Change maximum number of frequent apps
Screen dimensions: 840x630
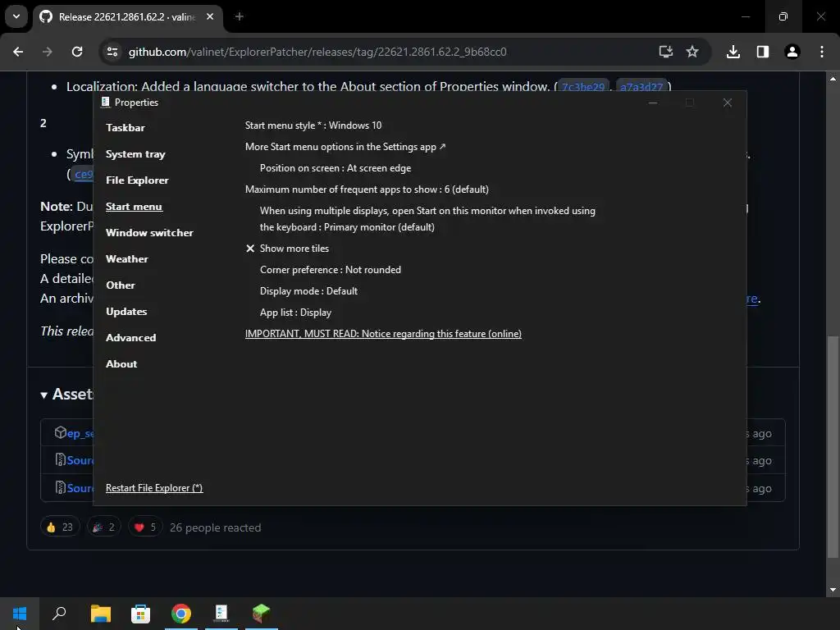point(367,189)
